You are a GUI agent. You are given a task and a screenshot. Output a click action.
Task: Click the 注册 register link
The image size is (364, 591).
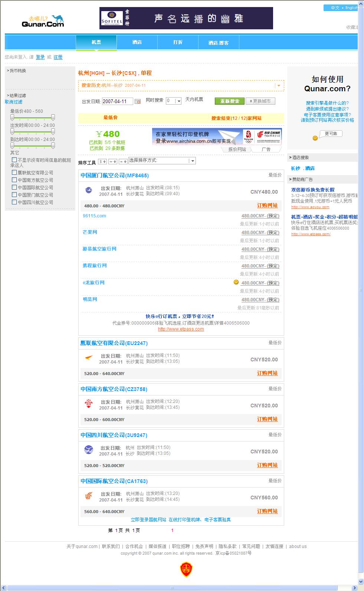(x=58, y=57)
